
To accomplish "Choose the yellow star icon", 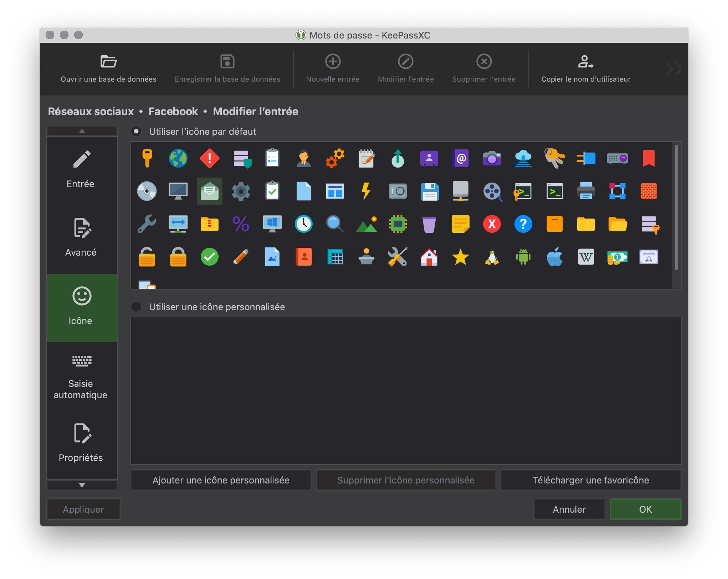I will 461,257.
